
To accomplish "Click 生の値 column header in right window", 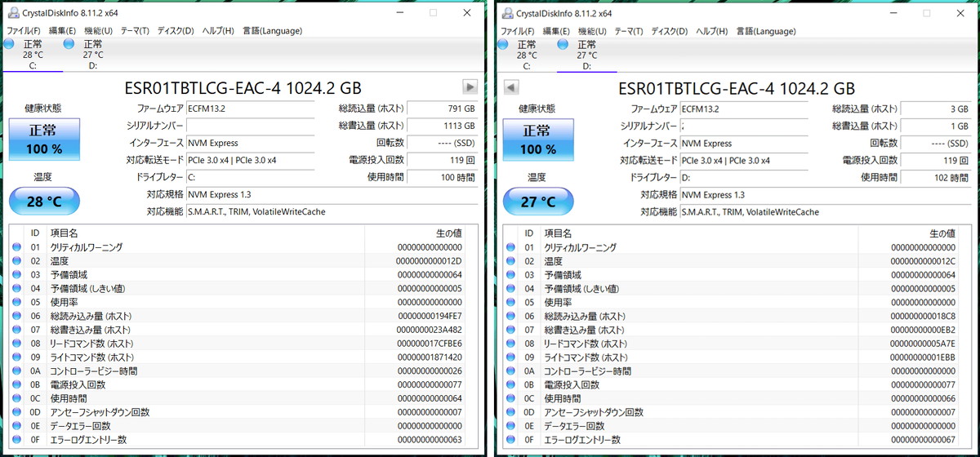I will click(x=910, y=233).
